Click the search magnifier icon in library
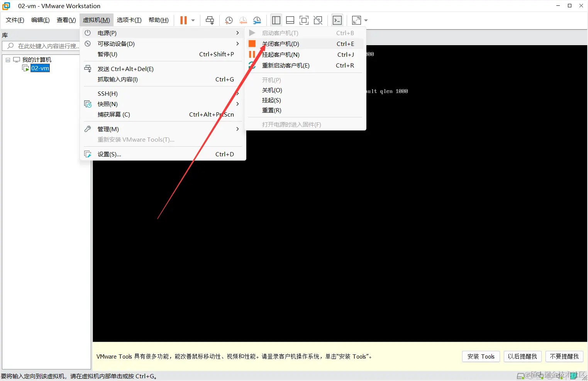588x381 pixels. (10, 46)
